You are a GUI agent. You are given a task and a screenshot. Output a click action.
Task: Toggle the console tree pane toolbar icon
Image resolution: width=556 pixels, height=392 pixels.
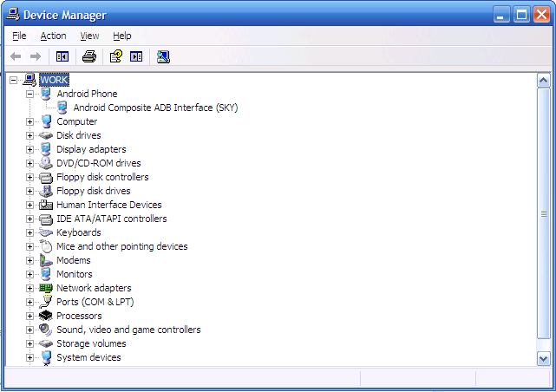tap(62, 56)
